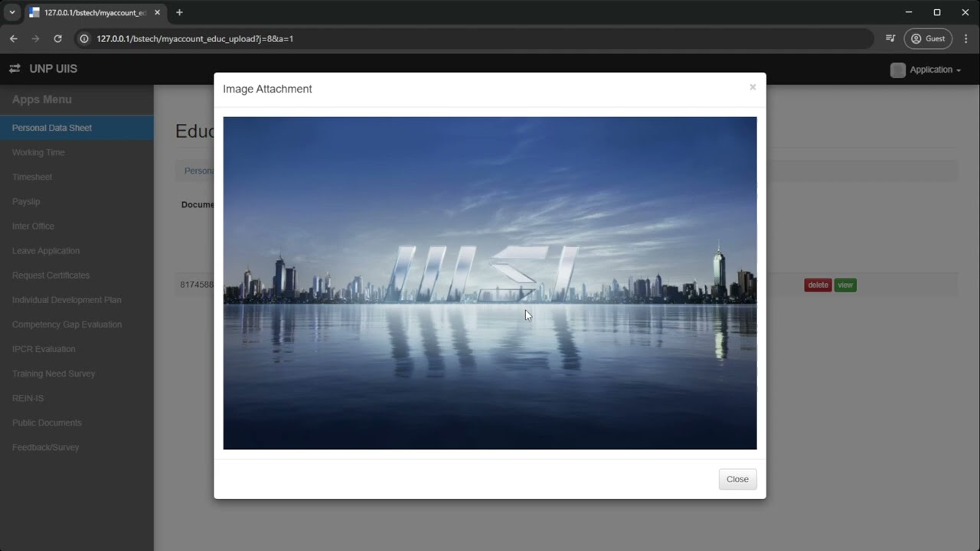Open a new browser tab with plus
Image resolution: width=980 pixels, height=551 pixels.
coord(179,12)
